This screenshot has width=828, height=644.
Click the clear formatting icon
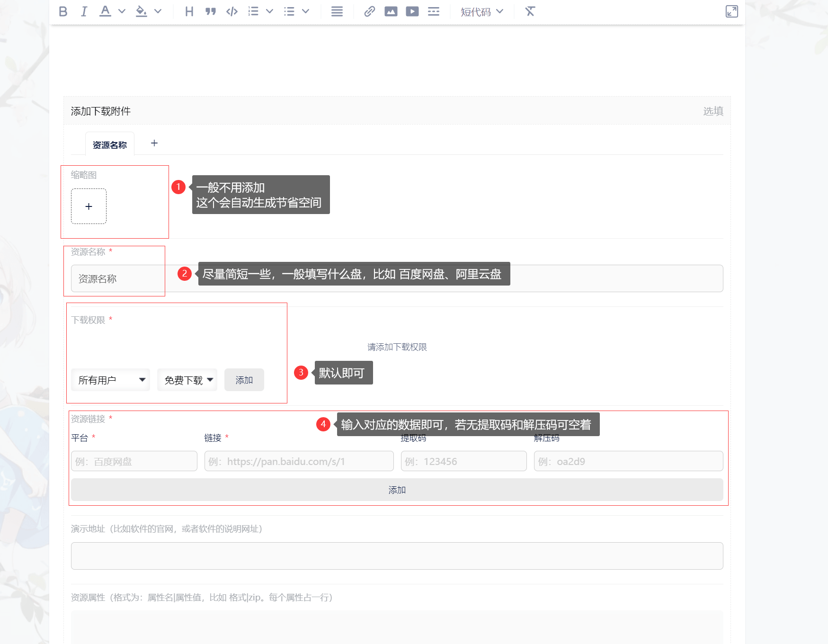pyautogui.click(x=530, y=11)
